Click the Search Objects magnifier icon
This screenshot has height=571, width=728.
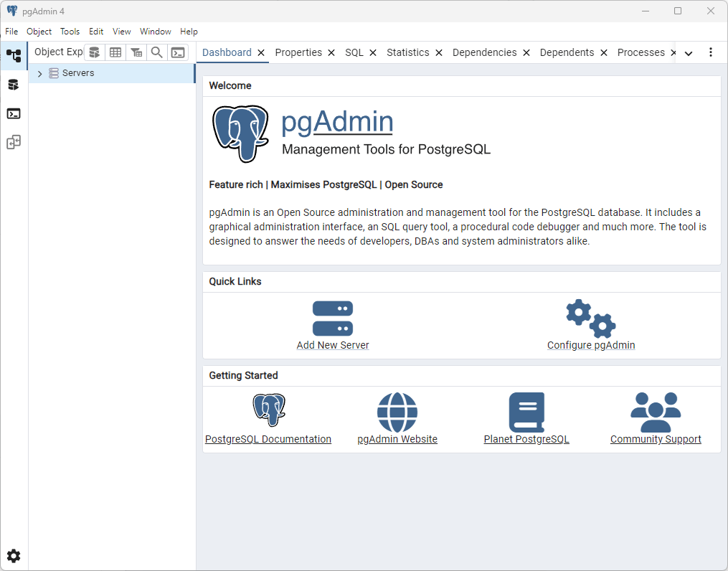(156, 52)
